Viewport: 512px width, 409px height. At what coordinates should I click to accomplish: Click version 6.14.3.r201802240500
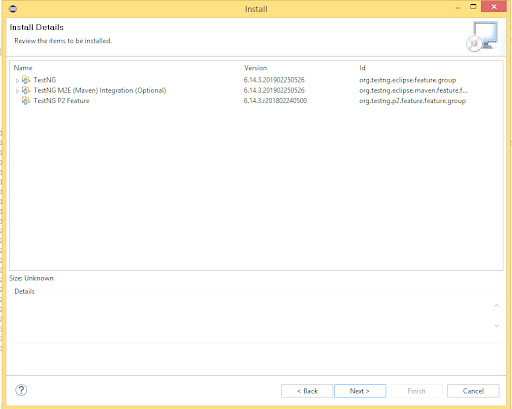[x=275, y=101]
